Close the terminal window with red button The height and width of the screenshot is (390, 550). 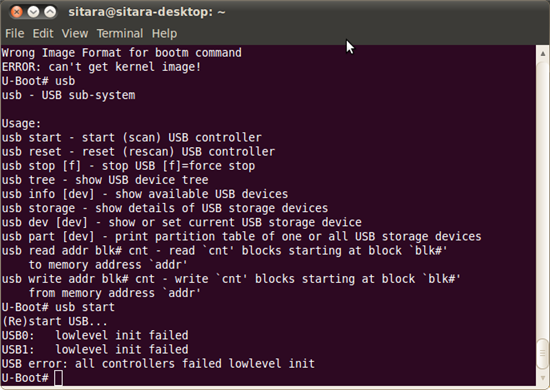coord(16,12)
